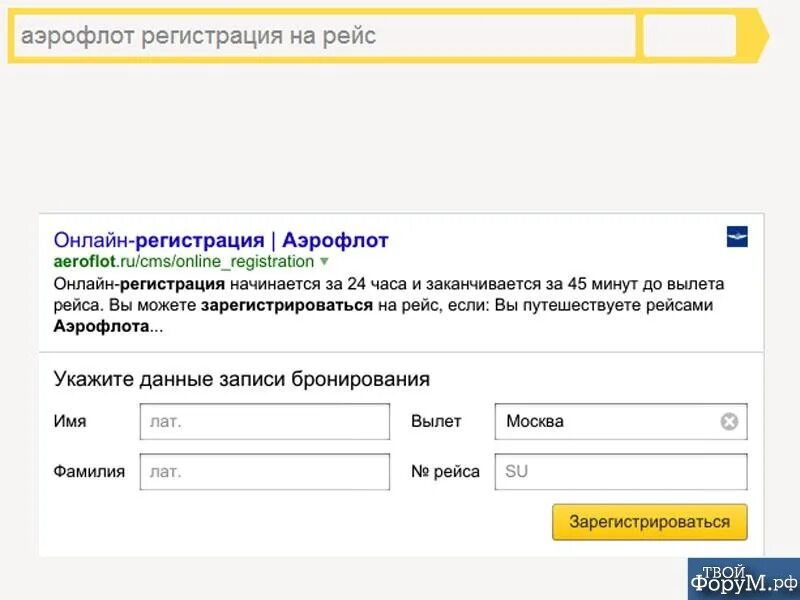This screenshot has width=800, height=600.
Task: Focus the Фамилия input field
Action: point(265,471)
